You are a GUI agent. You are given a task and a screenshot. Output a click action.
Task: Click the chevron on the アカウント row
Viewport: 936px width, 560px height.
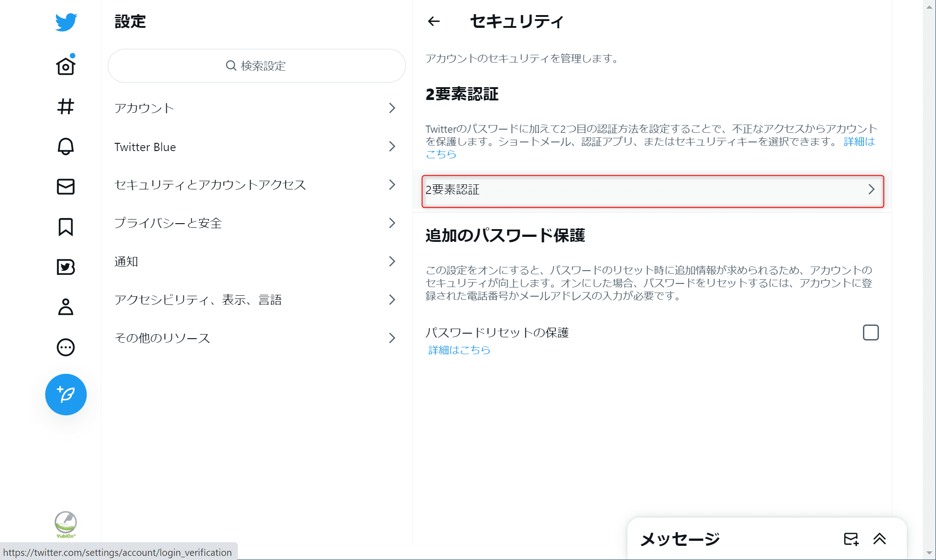(x=392, y=108)
